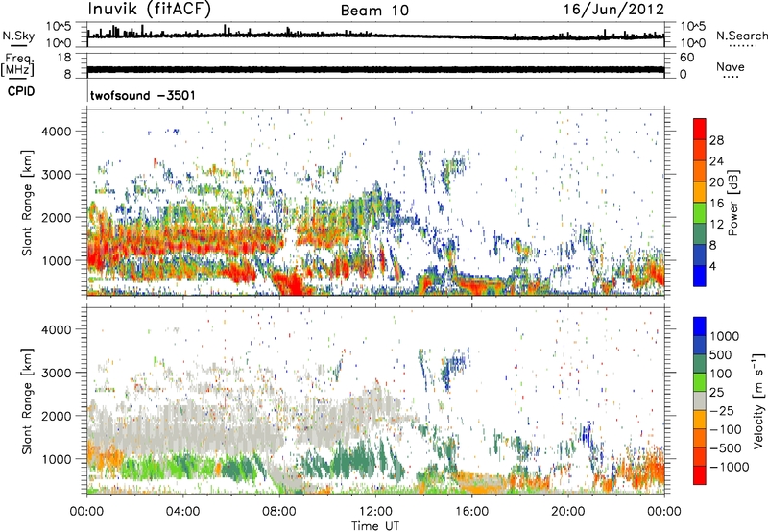Click the red swatch of Power colorbar
Screen dimensions: 768x532
click(700, 129)
